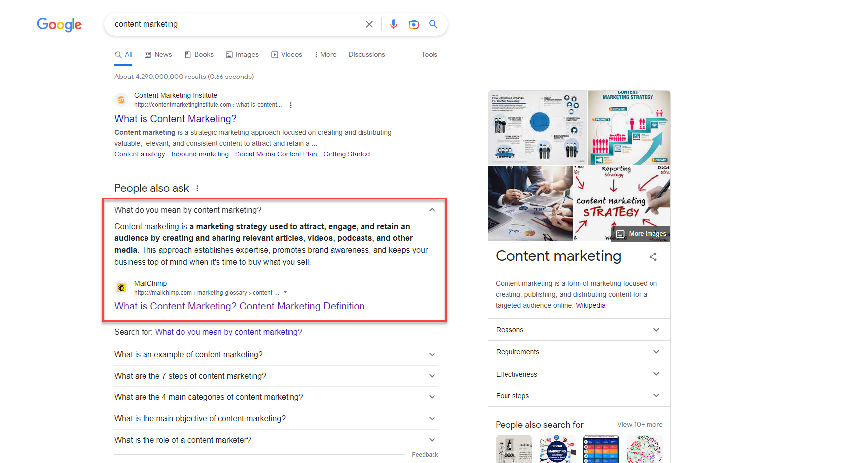
Task: Open the Content strategy sitelink
Action: pos(140,154)
